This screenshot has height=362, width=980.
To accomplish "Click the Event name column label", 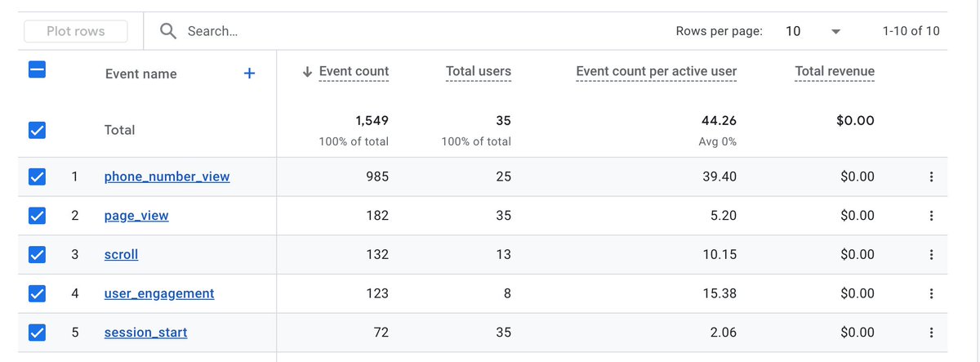I will coord(141,74).
